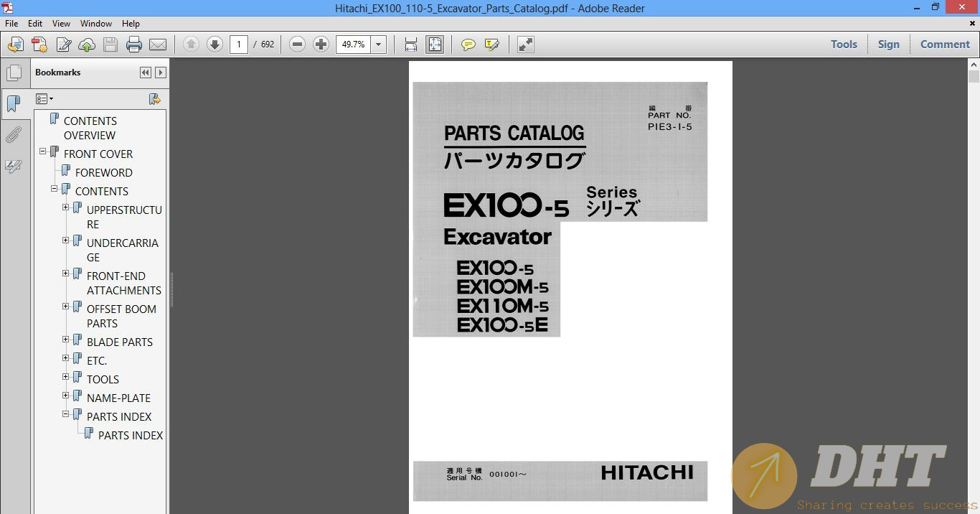Viewport: 980px width, 514px height.
Task: Collapse bookmarks panel with double arrow
Action: pos(146,73)
